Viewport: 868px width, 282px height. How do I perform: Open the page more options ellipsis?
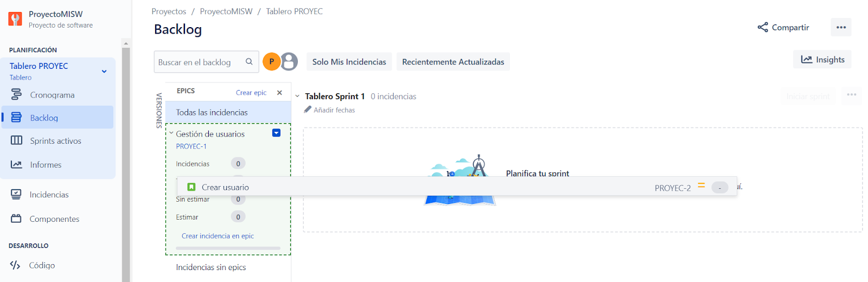click(x=841, y=27)
